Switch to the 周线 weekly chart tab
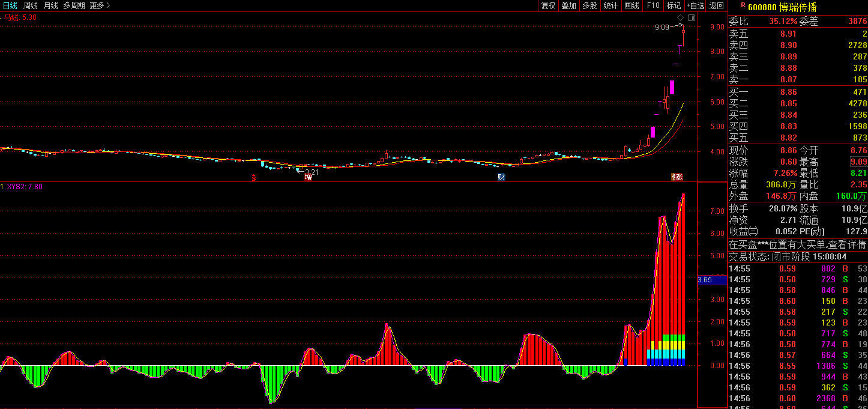Image resolution: width=868 pixels, height=409 pixels. pos(31,5)
